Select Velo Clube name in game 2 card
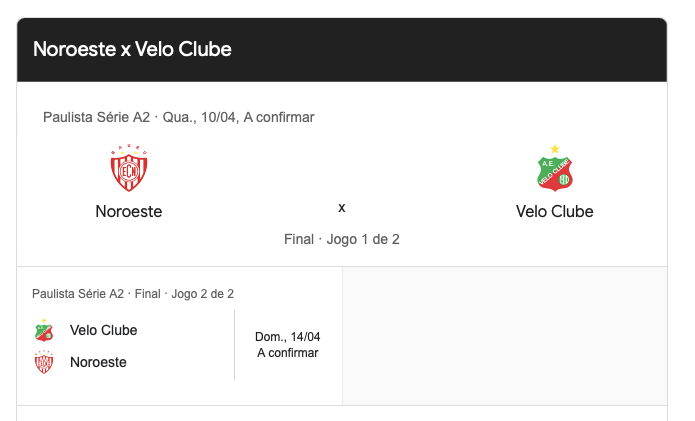 (x=104, y=331)
